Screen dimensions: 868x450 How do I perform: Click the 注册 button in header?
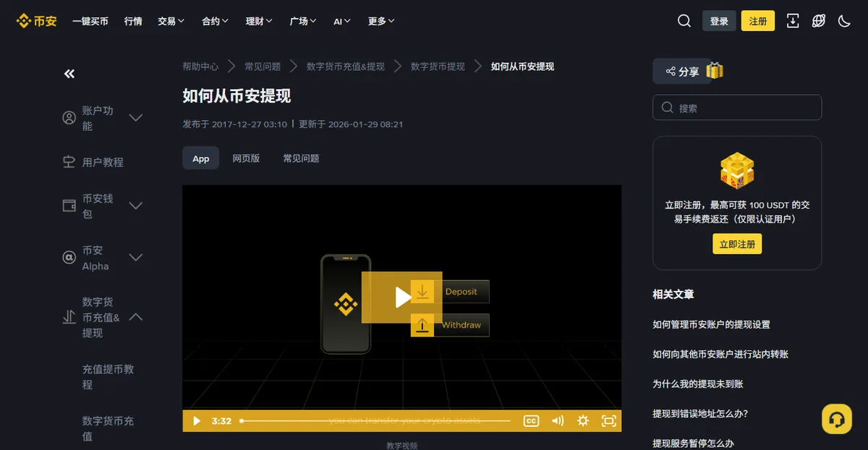pos(758,21)
